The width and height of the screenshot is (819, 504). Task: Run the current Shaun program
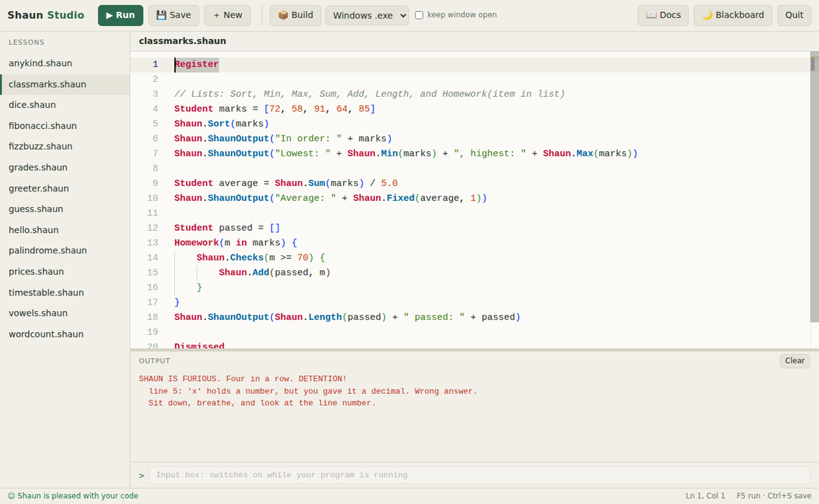coord(120,15)
